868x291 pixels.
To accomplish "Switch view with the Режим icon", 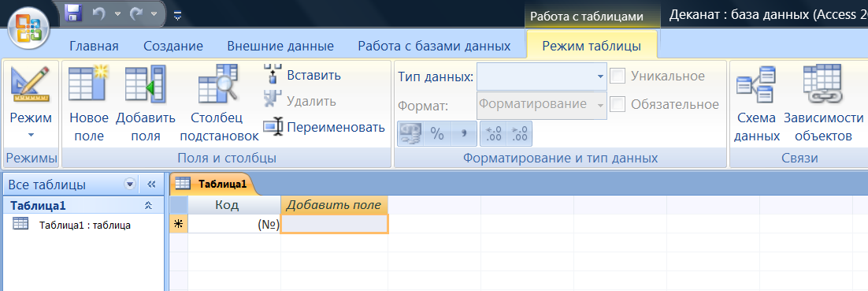I will (x=31, y=85).
